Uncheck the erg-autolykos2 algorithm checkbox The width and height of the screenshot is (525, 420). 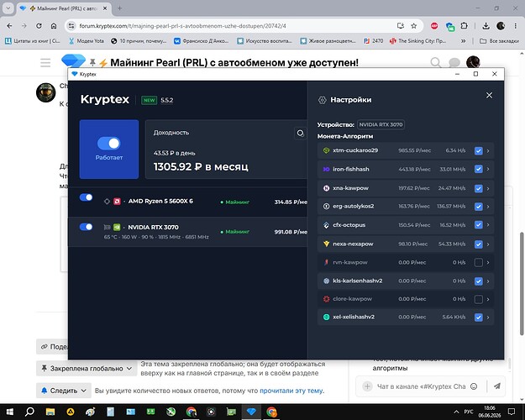click(479, 207)
